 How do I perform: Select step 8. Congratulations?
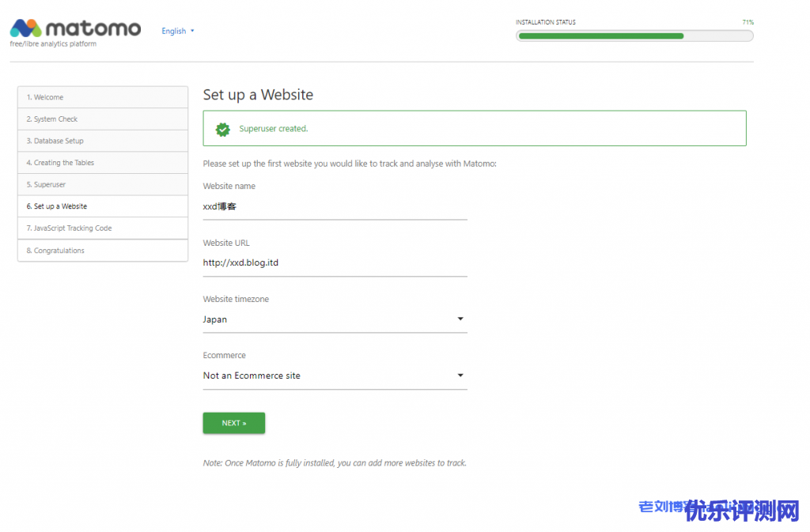[103, 251]
